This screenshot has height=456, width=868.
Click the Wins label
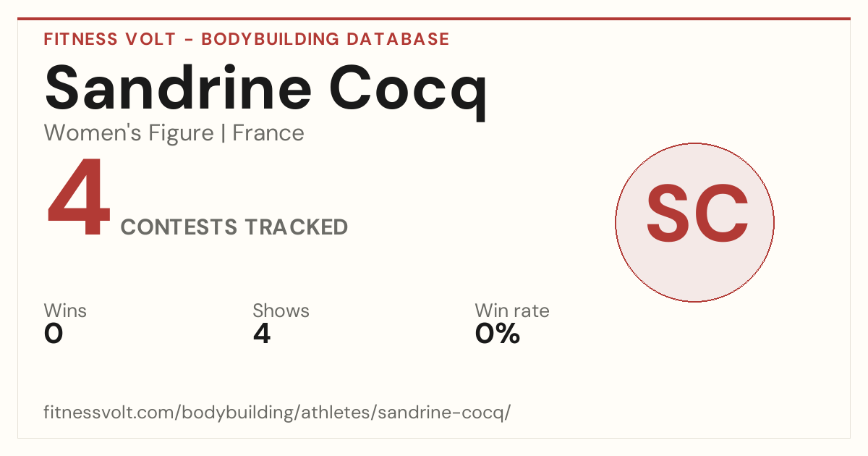pyautogui.click(x=65, y=311)
